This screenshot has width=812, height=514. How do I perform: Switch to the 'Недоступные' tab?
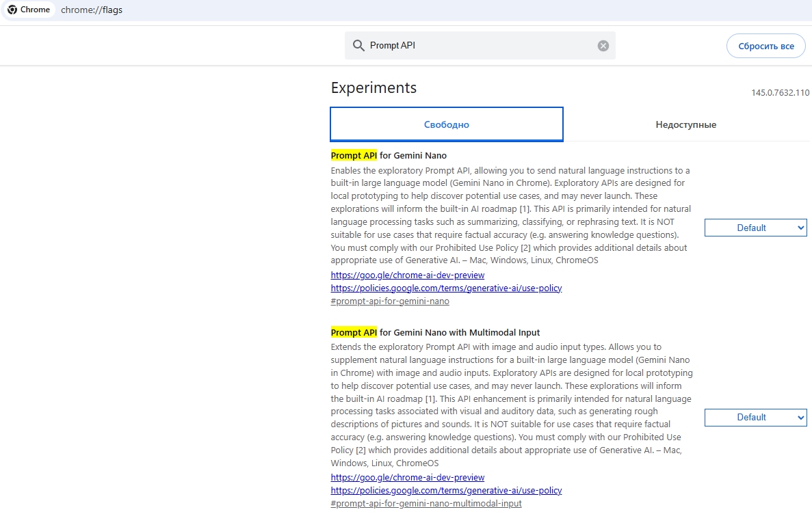pyautogui.click(x=685, y=124)
